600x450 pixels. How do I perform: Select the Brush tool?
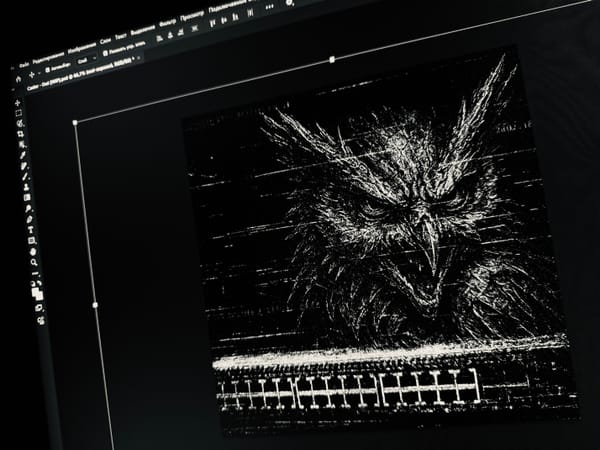[26, 176]
